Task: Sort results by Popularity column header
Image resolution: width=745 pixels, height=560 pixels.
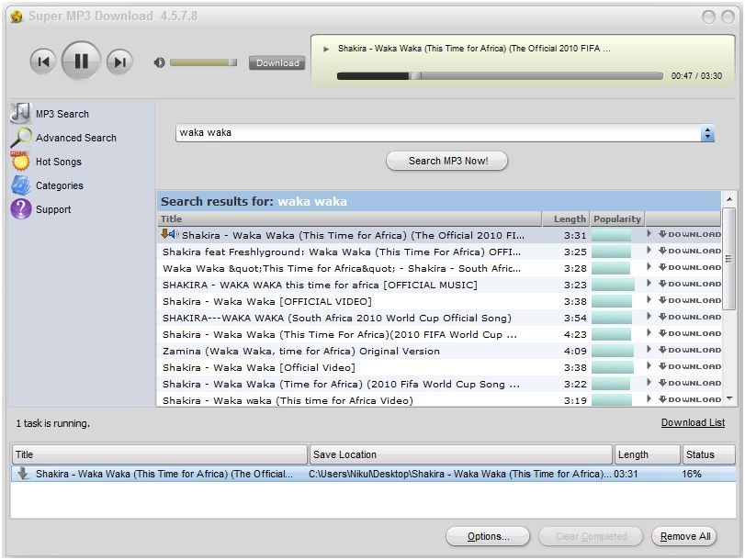Action: coord(617,219)
